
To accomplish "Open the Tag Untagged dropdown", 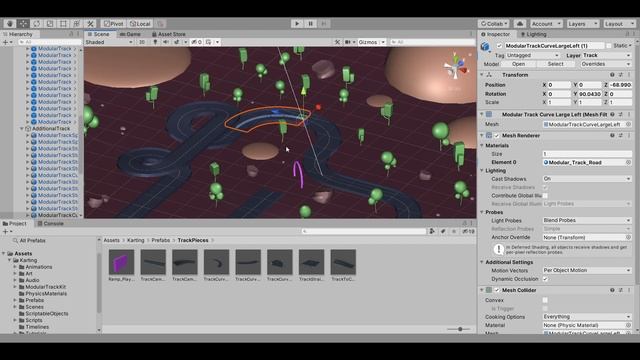I will click(533, 55).
